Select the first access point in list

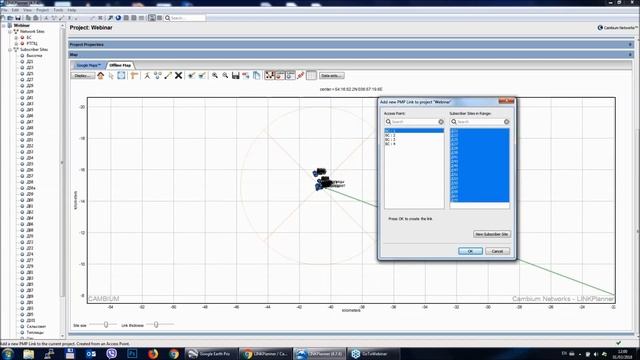click(x=414, y=131)
